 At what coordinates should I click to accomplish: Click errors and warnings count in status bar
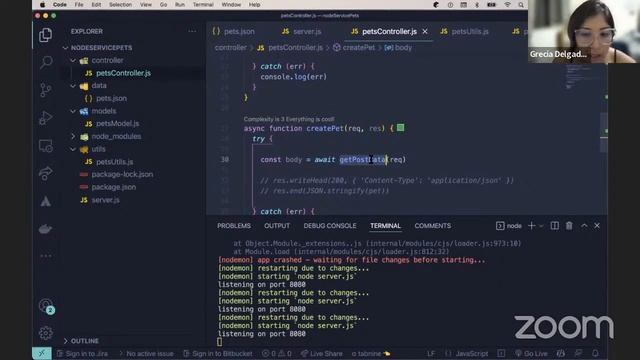[x=277, y=353]
